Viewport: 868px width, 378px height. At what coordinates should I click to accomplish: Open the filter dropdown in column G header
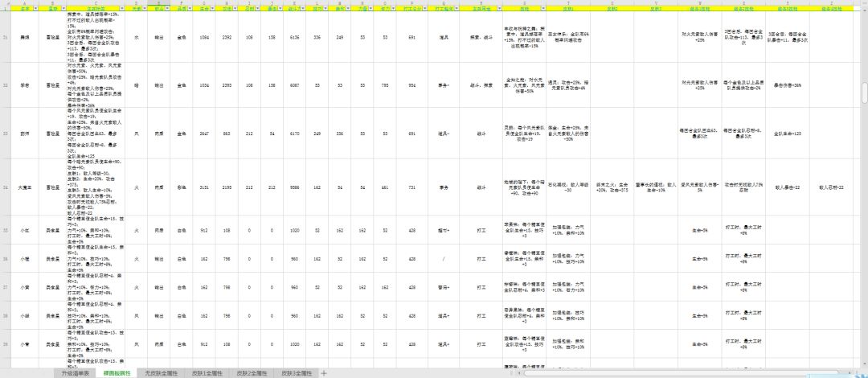pos(211,9)
